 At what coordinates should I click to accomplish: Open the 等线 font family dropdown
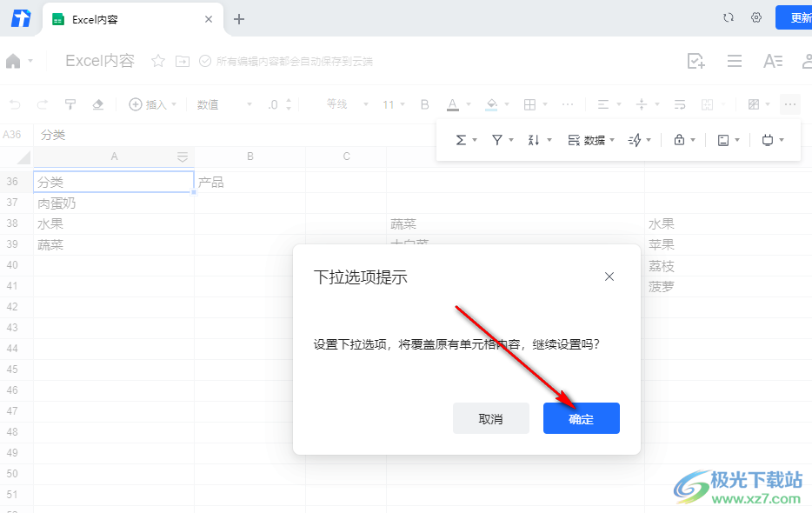[348, 104]
